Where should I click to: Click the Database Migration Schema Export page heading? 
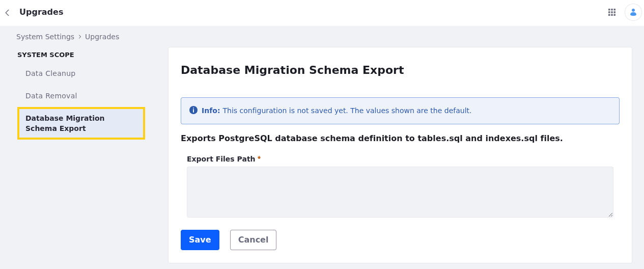[292, 70]
